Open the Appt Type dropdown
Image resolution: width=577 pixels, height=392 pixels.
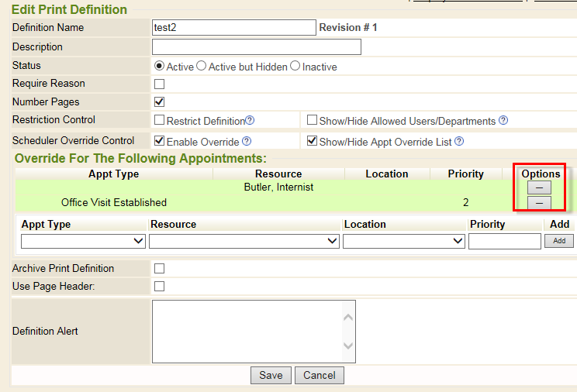(83, 241)
